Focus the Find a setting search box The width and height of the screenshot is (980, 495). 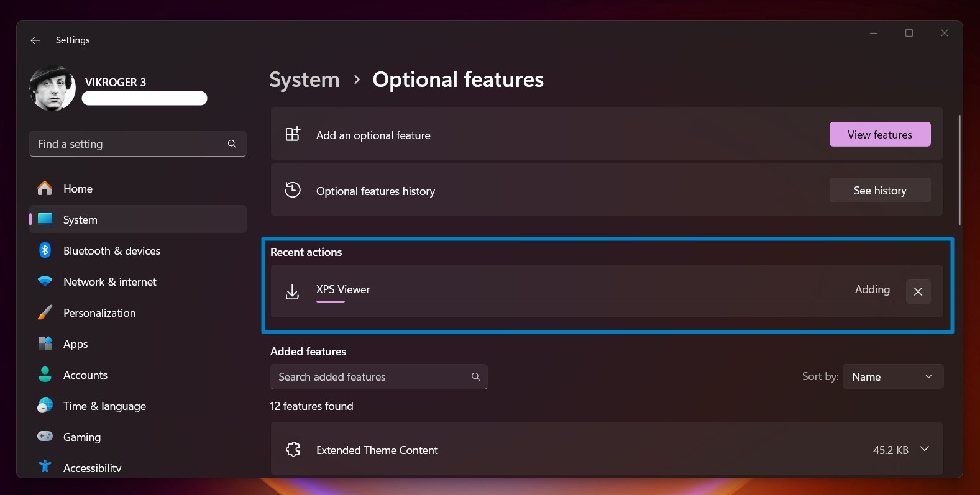click(x=138, y=144)
